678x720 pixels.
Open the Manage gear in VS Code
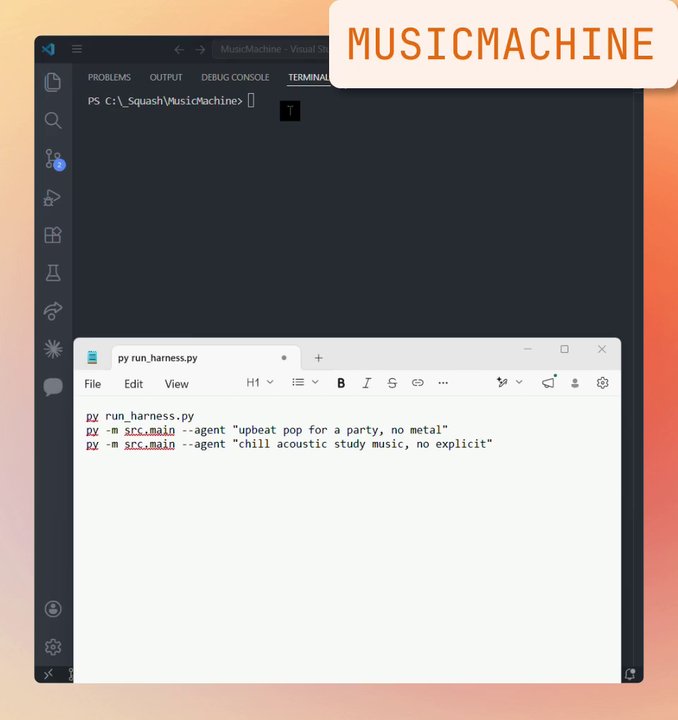[53, 647]
